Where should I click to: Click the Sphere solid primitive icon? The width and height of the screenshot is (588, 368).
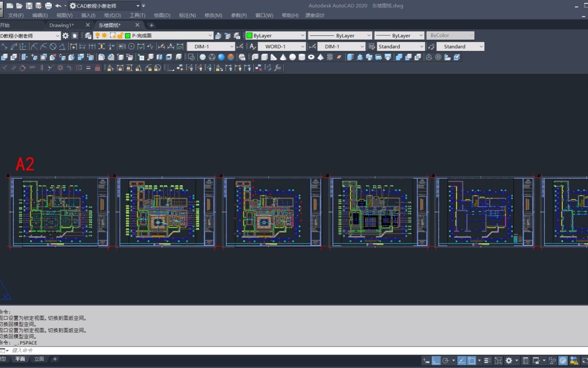[x=292, y=57]
